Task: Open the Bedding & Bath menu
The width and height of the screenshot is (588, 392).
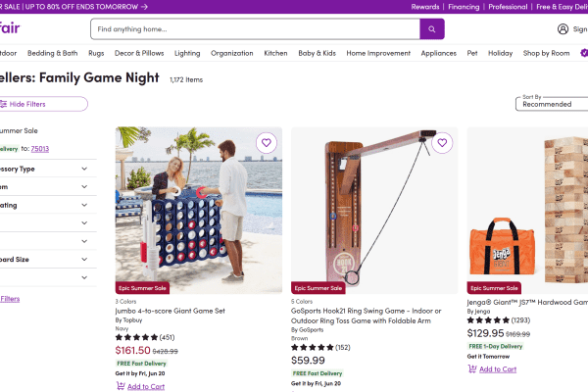Action: pos(53,53)
